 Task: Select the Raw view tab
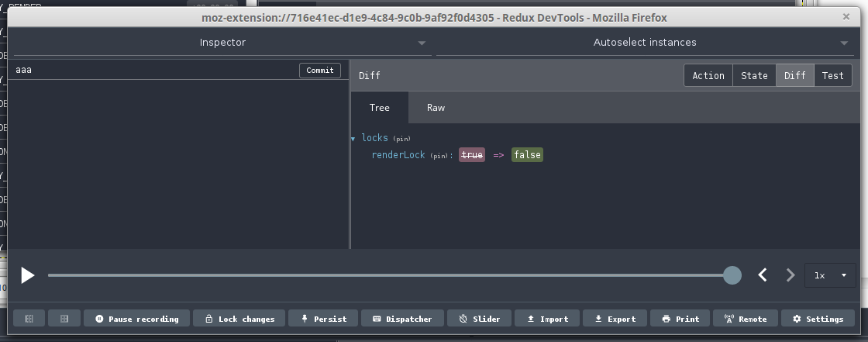(436, 108)
